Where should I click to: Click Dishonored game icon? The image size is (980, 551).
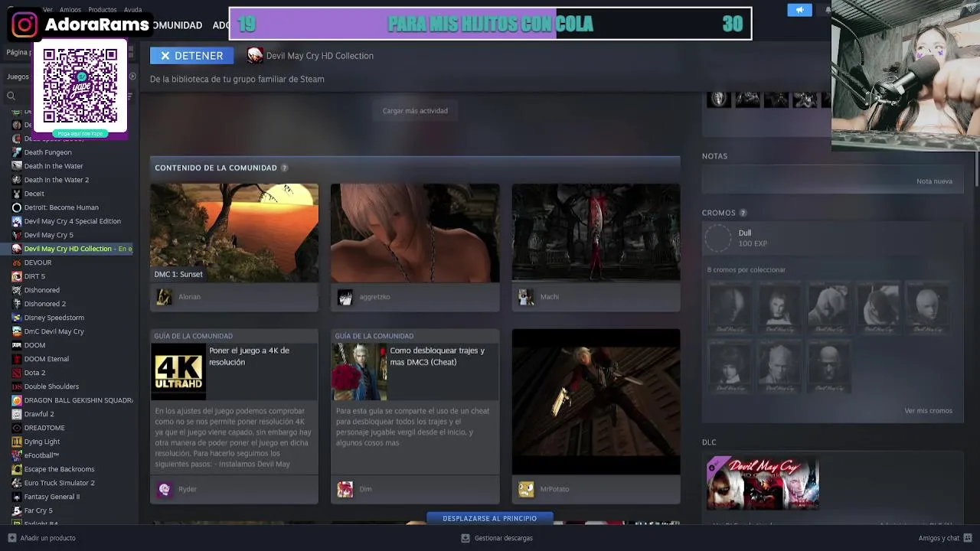17,290
